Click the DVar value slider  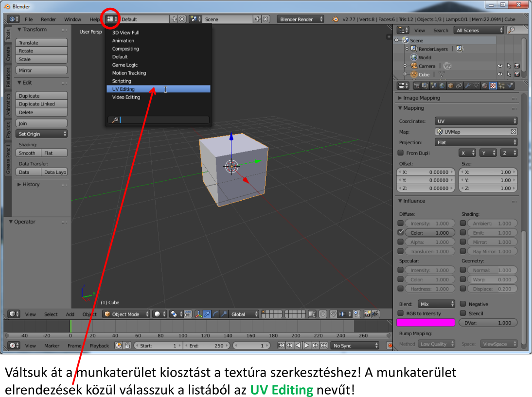click(x=488, y=323)
